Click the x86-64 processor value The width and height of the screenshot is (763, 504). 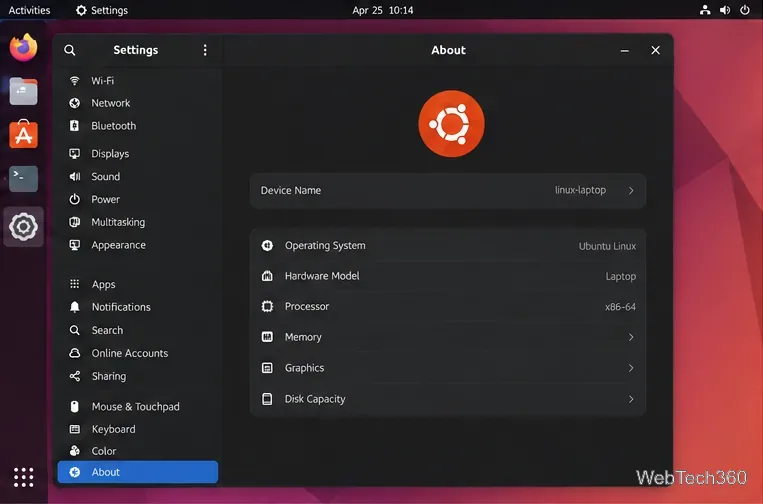620,307
